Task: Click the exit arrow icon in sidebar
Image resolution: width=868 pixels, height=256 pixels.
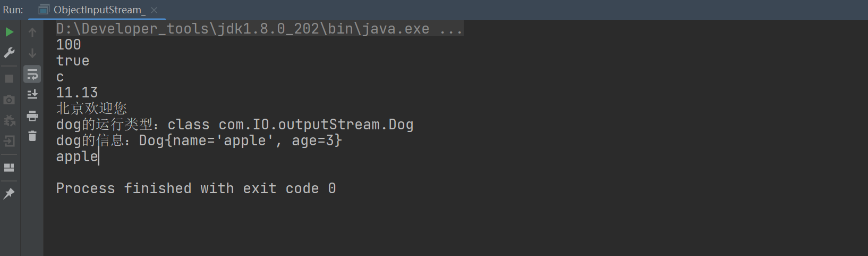Action: click(x=9, y=141)
